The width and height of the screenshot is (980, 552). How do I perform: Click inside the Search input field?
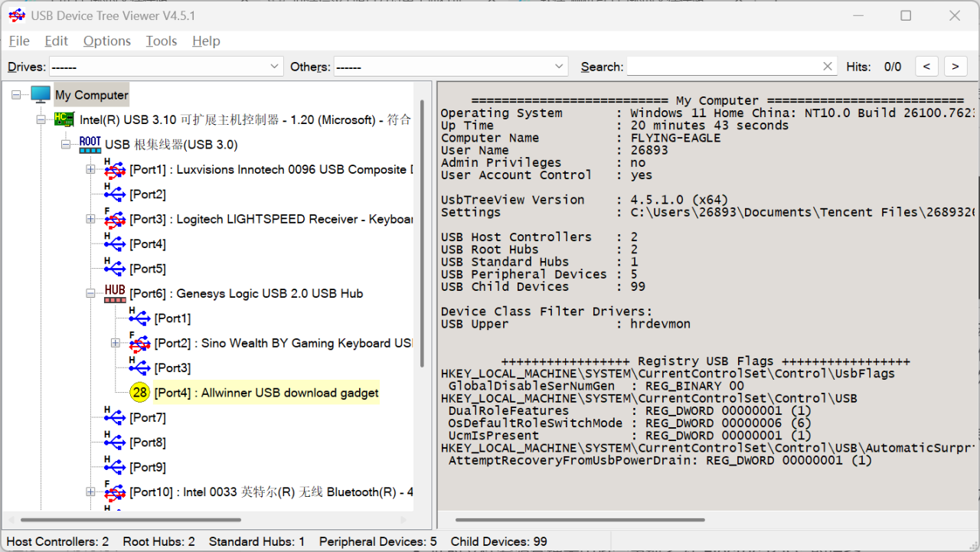(x=727, y=66)
